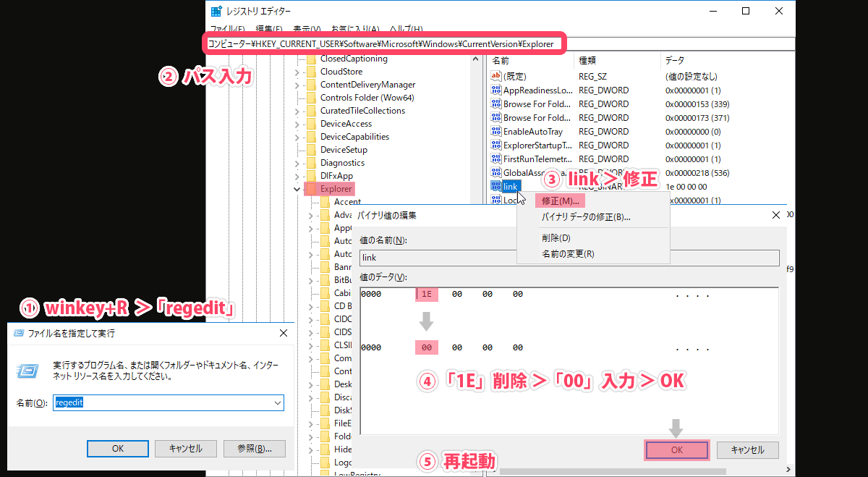The image size is (868, 477).
Task: Click キャンセル in the Run dialog
Action: (x=186, y=448)
